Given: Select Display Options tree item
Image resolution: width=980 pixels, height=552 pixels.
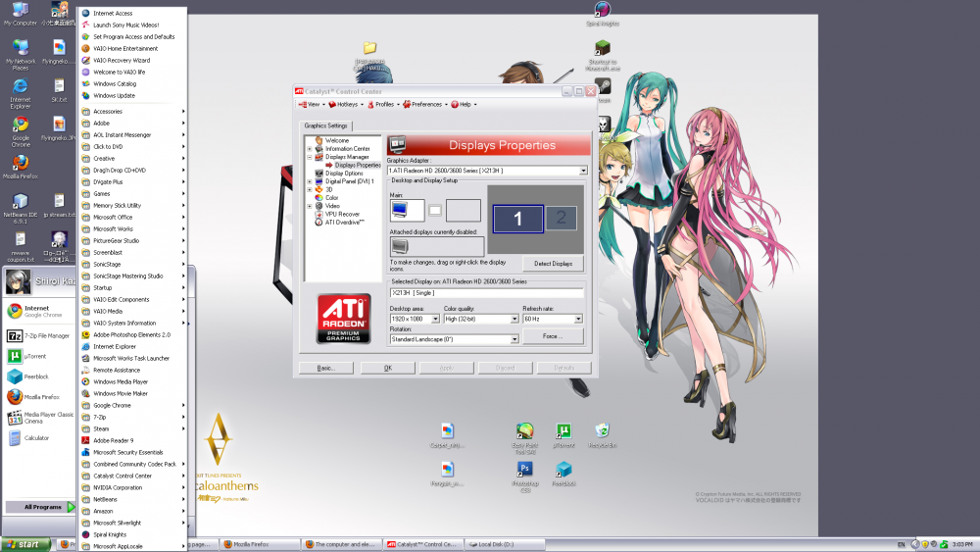Looking at the screenshot, I should pyautogui.click(x=343, y=174).
